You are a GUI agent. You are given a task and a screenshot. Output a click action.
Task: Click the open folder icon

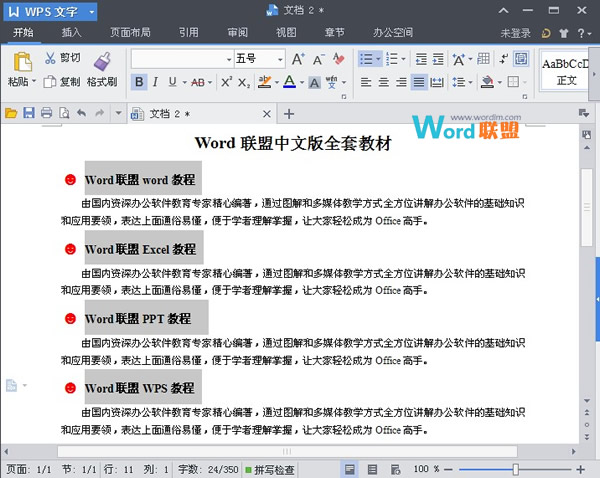[x=12, y=114]
